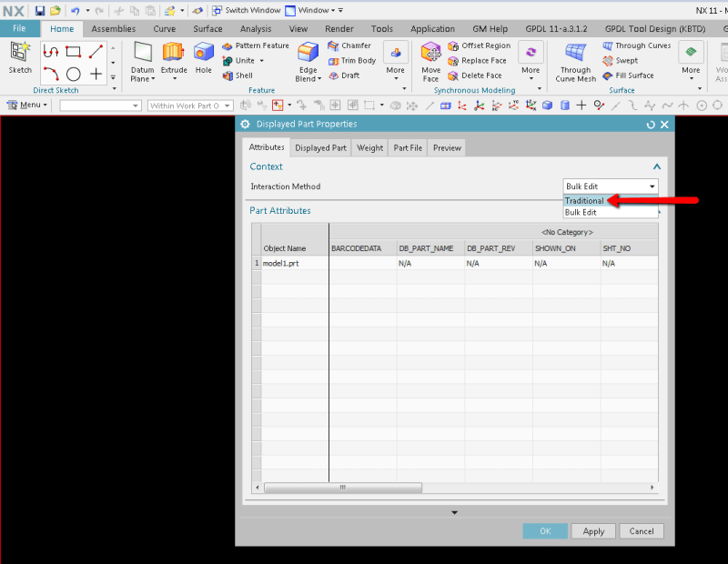The height and width of the screenshot is (564, 728).
Task: Click the Undo arrow icon
Action: [x=76, y=10]
